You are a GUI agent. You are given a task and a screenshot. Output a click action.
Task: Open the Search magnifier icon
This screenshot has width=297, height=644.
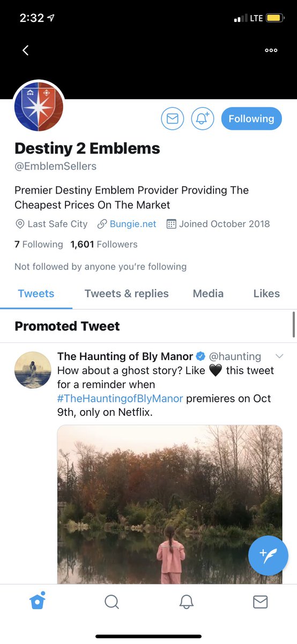pos(112,602)
